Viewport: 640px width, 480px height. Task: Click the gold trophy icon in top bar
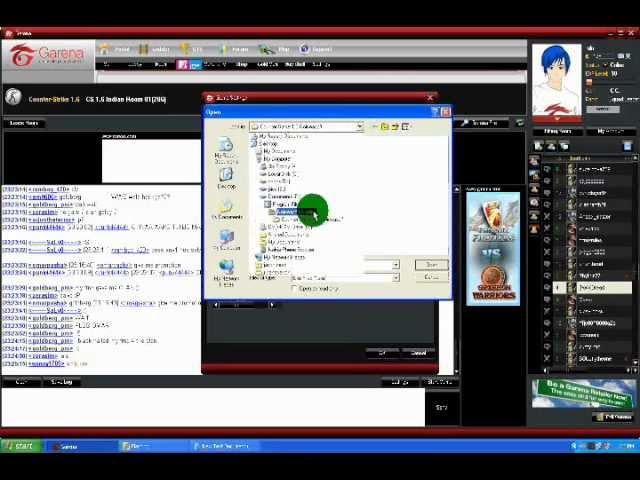184,49
